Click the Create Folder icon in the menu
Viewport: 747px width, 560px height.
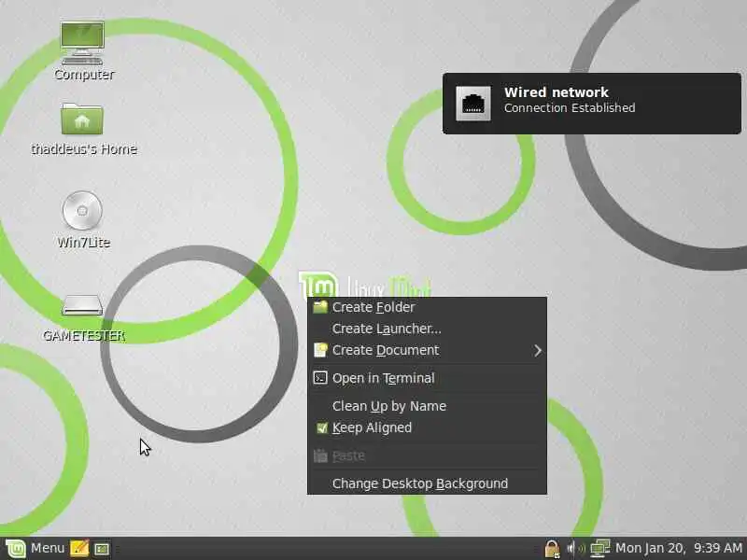click(x=320, y=307)
